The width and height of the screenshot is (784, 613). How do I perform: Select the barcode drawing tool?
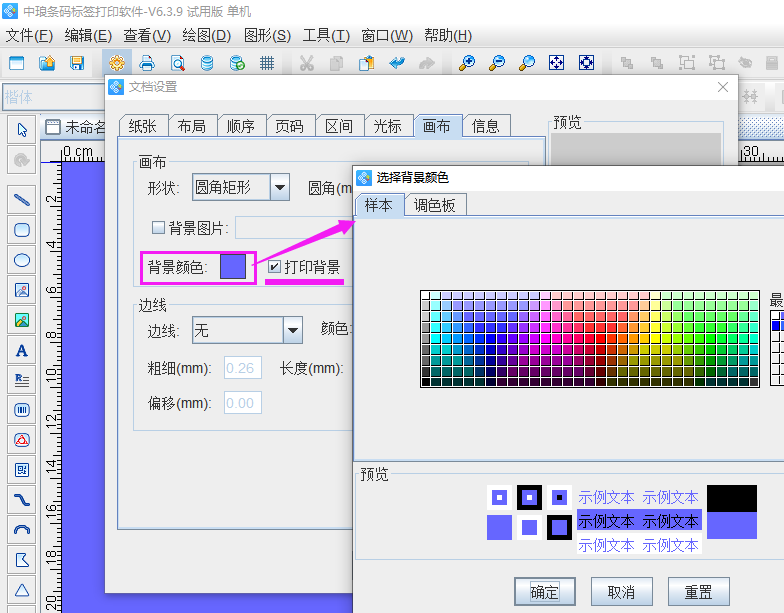tap(22, 410)
